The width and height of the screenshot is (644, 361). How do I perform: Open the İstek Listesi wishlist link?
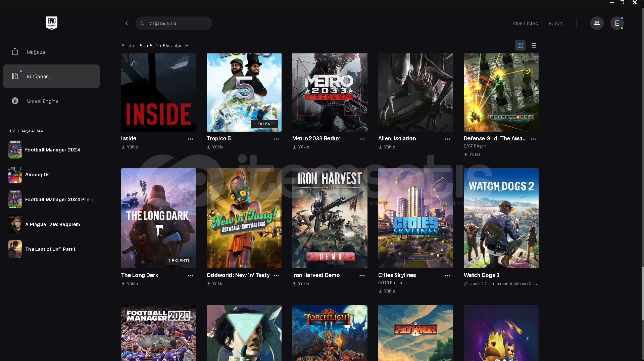pyautogui.click(x=525, y=24)
